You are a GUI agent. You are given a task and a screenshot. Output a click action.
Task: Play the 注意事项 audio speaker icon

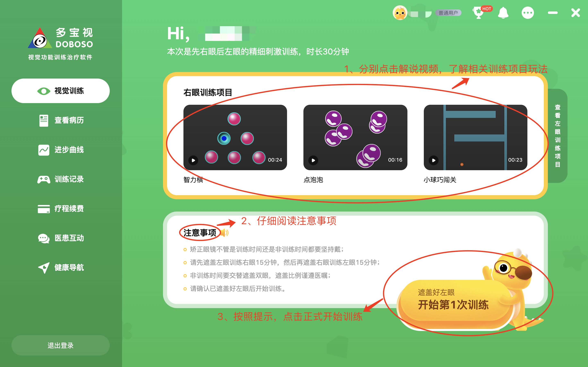[x=225, y=233]
